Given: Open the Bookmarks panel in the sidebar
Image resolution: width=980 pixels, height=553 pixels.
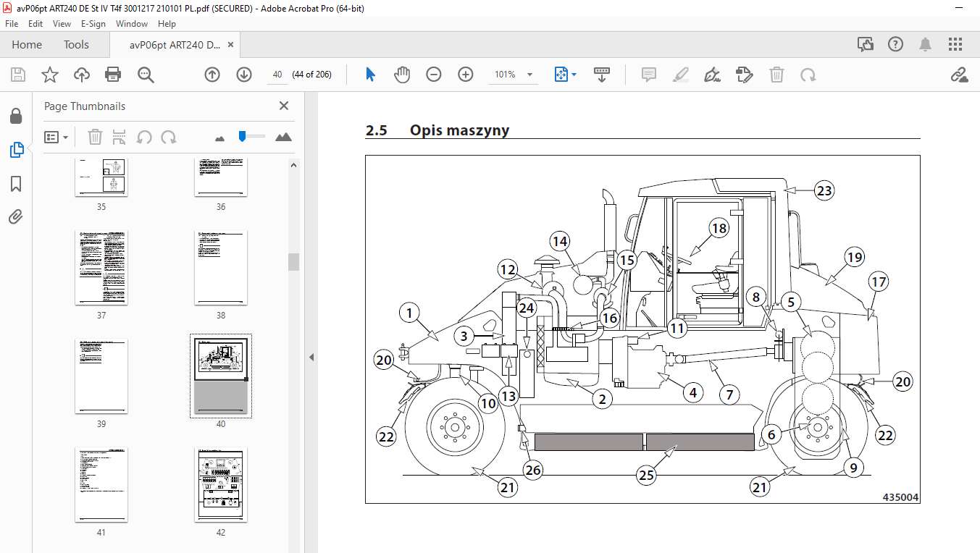Looking at the screenshot, I should point(16,184).
